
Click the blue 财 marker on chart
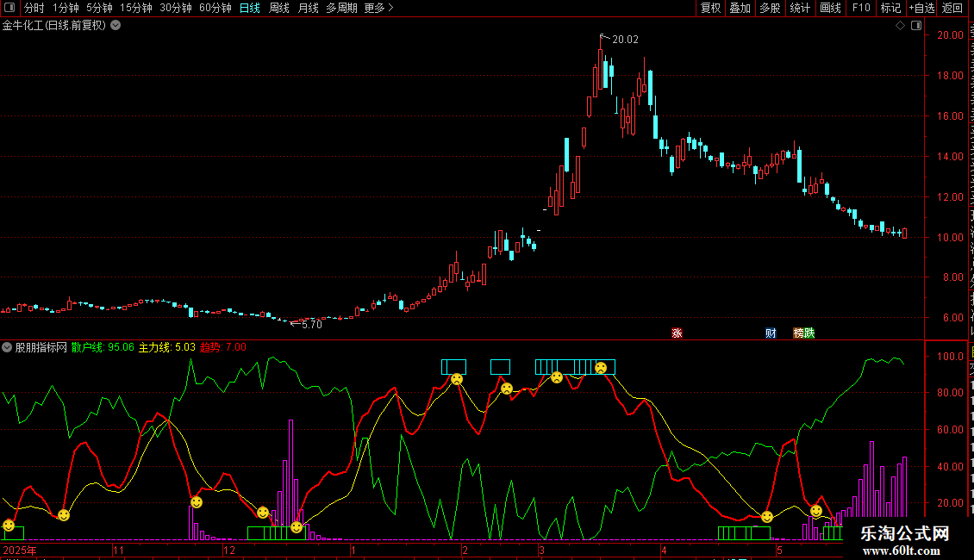pyautogui.click(x=771, y=333)
